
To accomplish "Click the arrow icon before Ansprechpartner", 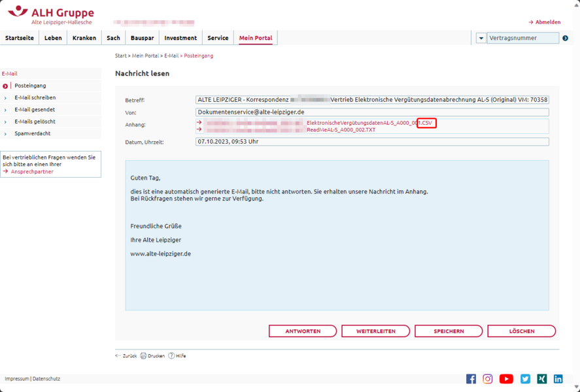I will [5, 171].
